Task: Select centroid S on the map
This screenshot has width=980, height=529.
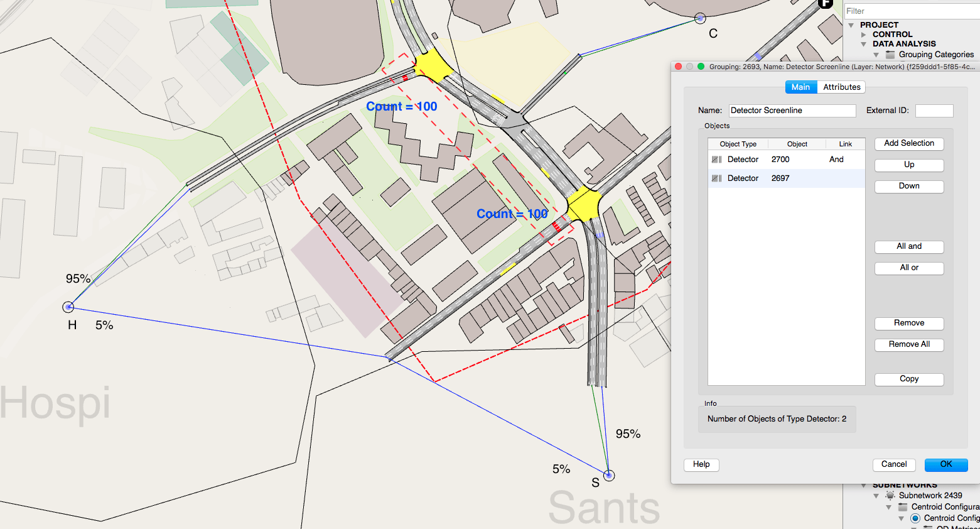Action: (x=609, y=476)
